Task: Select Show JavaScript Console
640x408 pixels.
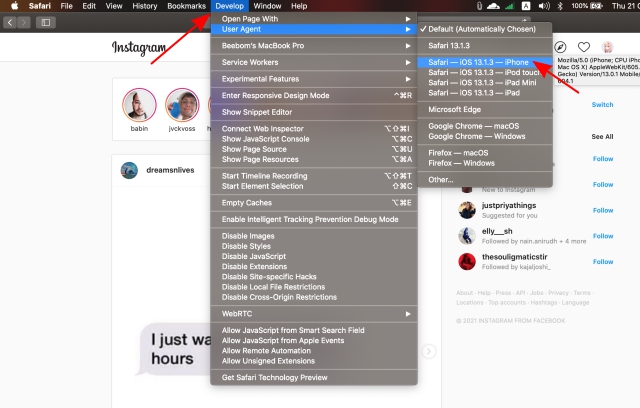Action: [x=313, y=139]
